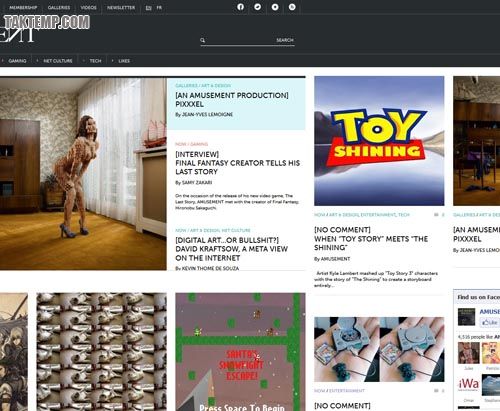Open the large pixelated woman featured image
This screenshot has width=500, height=411.
pyautogui.click(x=83, y=174)
